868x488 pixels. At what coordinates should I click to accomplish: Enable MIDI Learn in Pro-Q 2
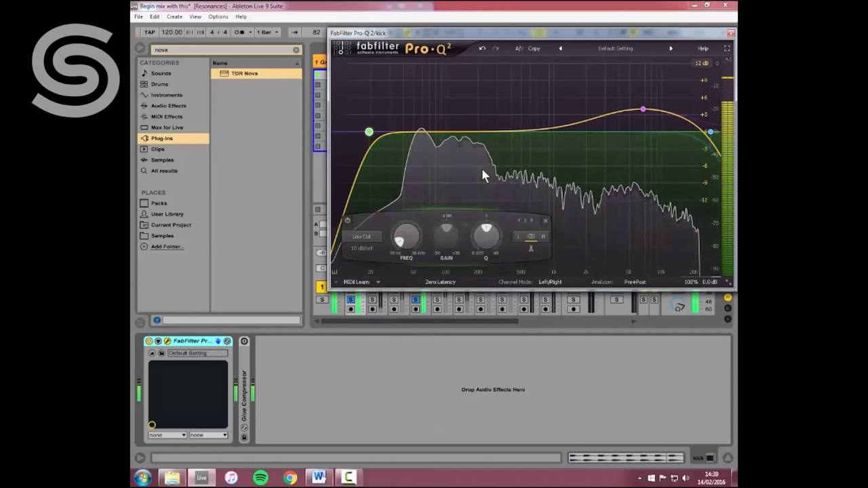click(357, 282)
